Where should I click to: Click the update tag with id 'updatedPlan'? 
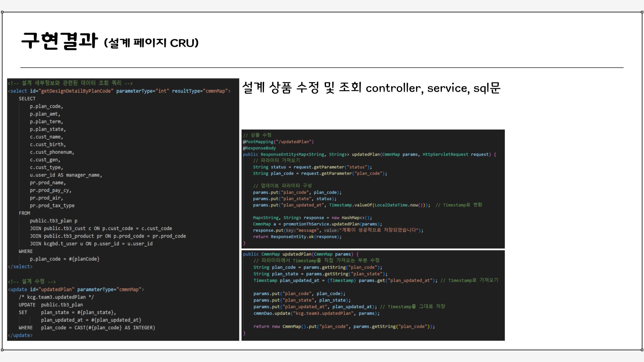[x=76, y=289]
